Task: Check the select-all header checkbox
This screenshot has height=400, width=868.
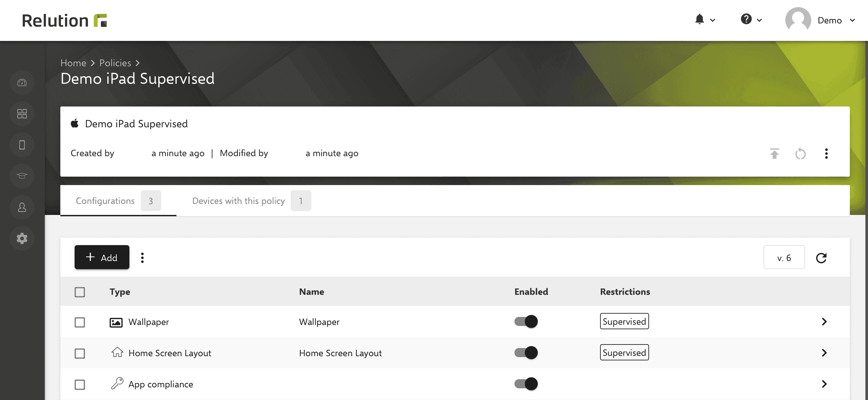Action: point(80,292)
